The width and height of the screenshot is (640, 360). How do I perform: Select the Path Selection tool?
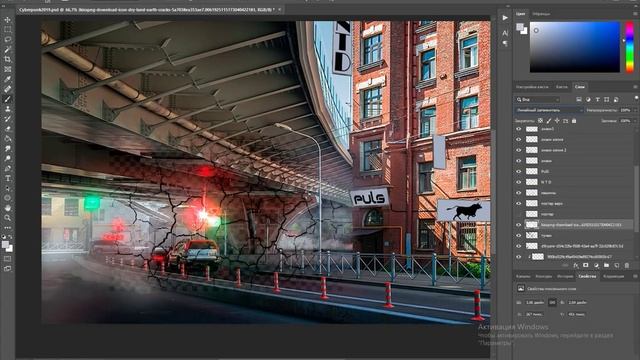pyautogui.click(x=7, y=188)
